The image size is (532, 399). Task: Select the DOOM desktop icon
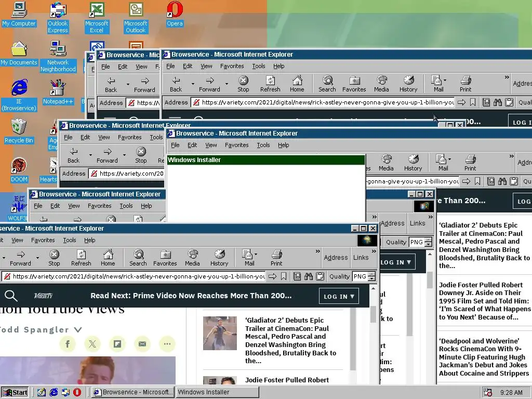[x=19, y=170]
